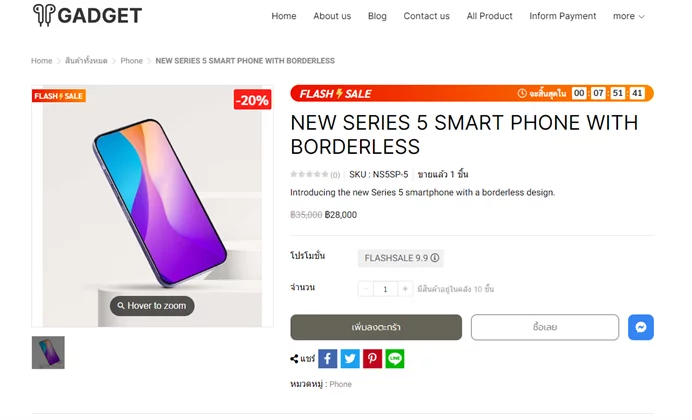692x420 pixels.
Task: Decrease quantity with minus button
Action: pyautogui.click(x=365, y=289)
